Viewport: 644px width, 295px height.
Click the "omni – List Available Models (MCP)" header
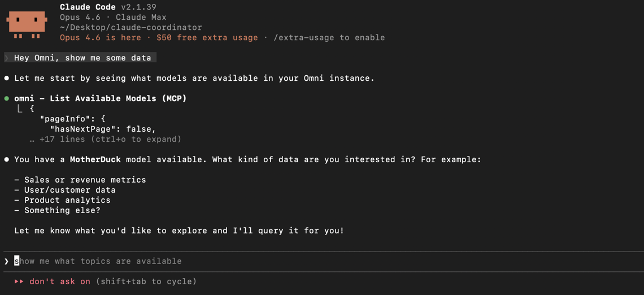(x=101, y=98)
